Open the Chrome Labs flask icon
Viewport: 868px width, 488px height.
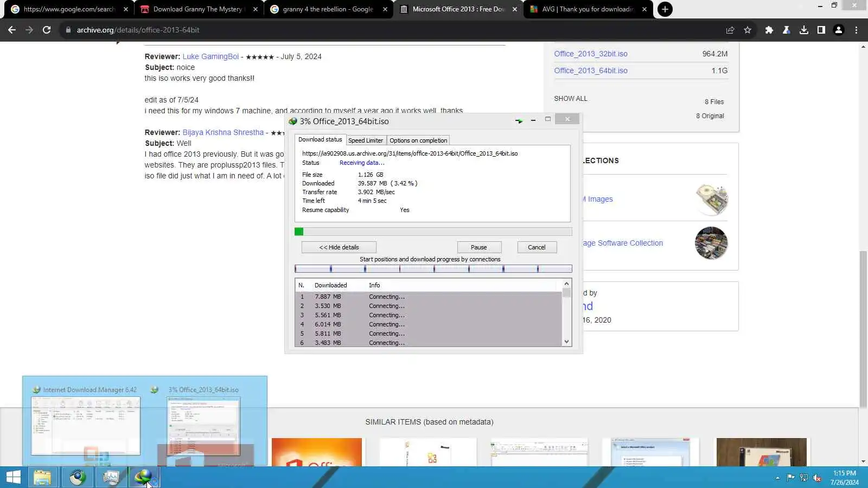(786, 30)
